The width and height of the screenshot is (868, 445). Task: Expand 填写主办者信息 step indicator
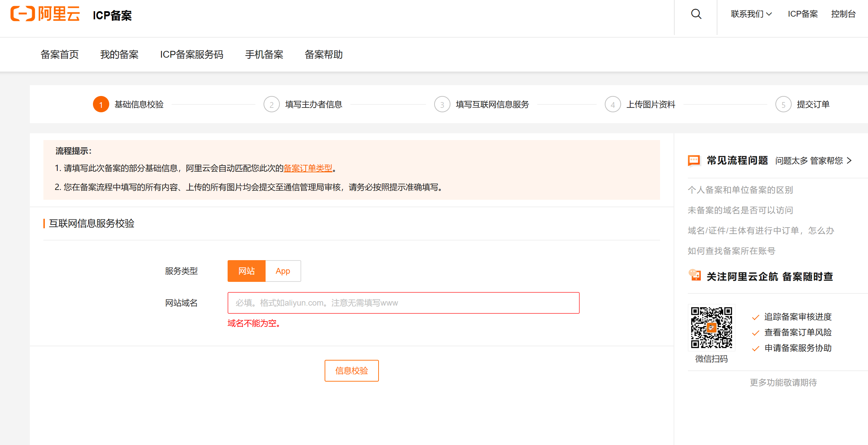click(271, 104)
